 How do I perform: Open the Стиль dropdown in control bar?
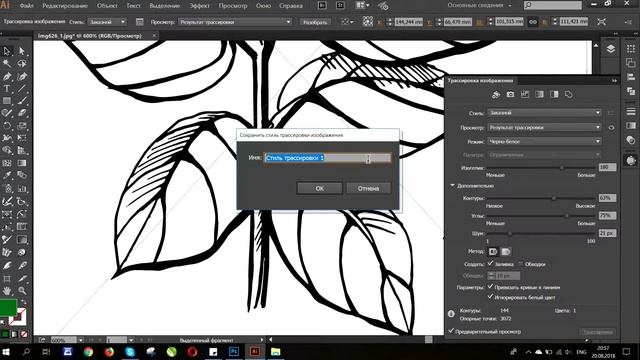pyautogui.click(x=107, y=22)
